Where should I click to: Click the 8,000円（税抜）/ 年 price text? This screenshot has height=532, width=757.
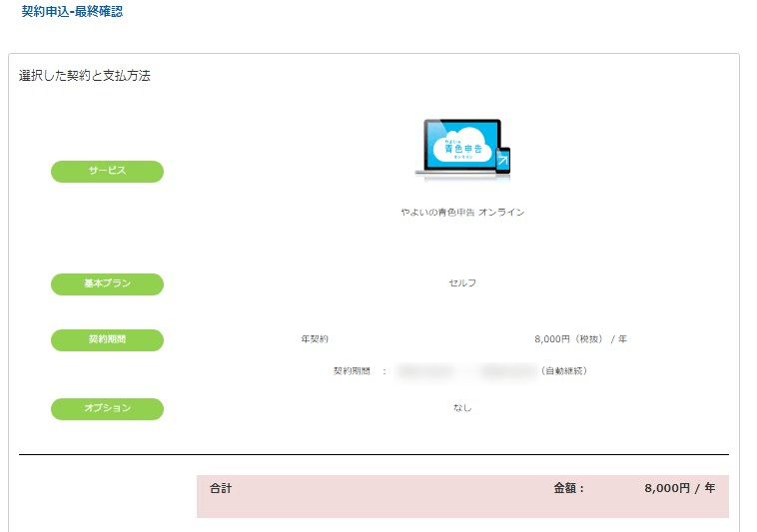click(x=581, y=339)
